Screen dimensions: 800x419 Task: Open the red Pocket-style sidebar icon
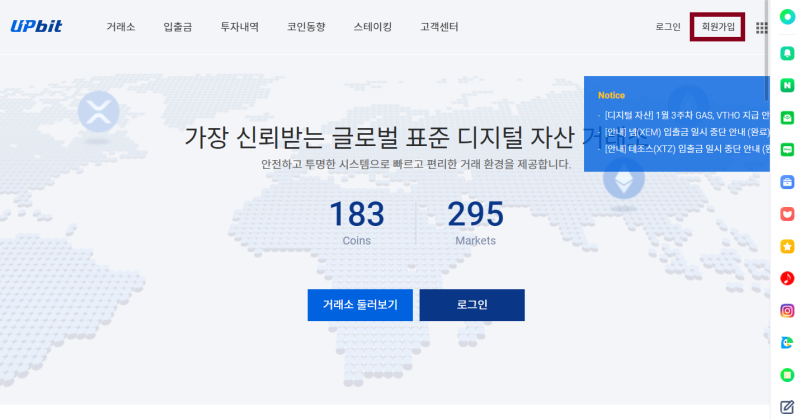click(787, 214)
